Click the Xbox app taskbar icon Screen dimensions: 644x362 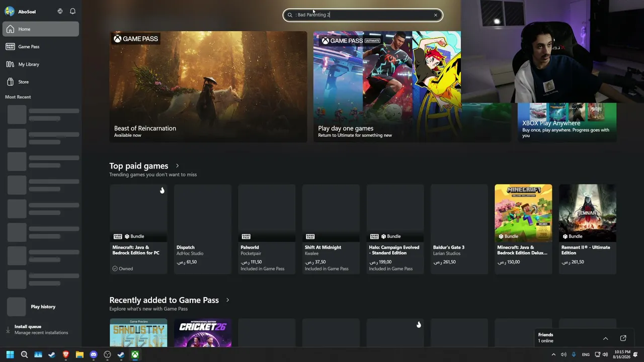[x=135, y=354]
